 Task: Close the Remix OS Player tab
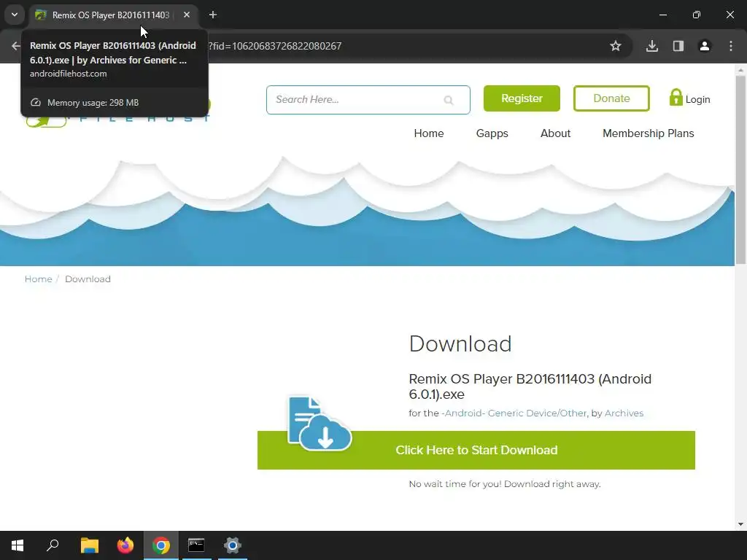(187, 15)
